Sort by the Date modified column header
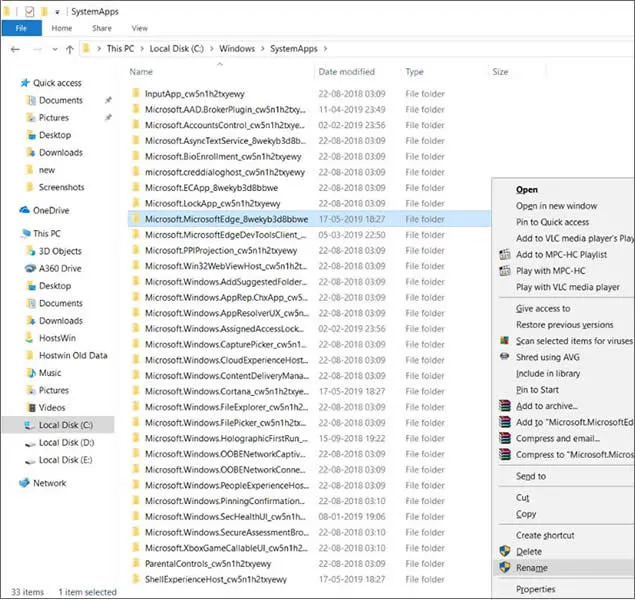This screenshot has width=635, height=600. 347,72
